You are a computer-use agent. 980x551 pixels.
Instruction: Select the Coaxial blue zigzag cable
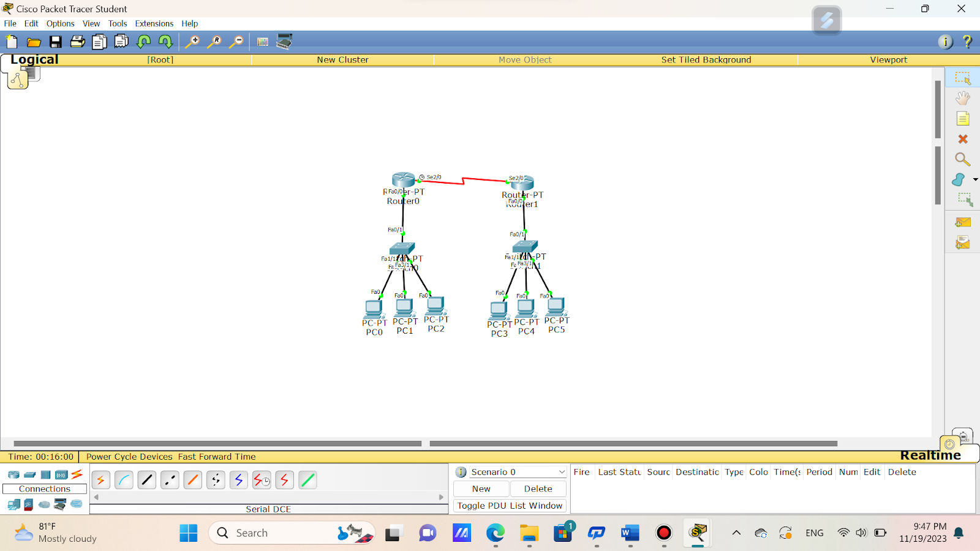point(239,480)
